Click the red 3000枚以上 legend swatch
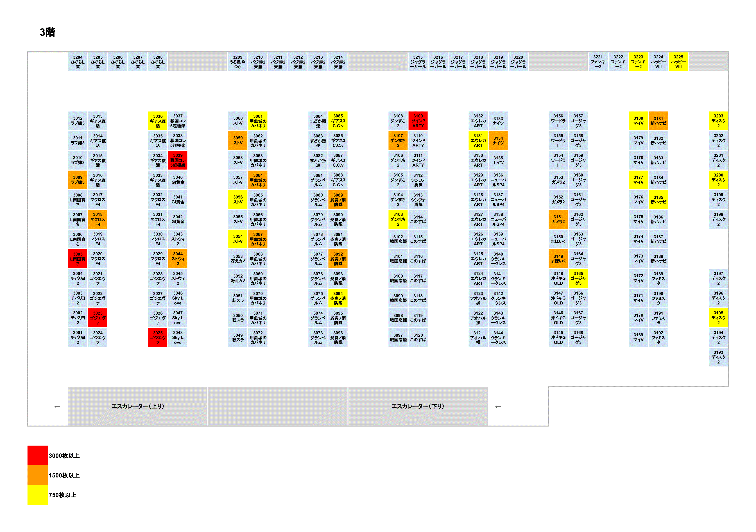 38,455
